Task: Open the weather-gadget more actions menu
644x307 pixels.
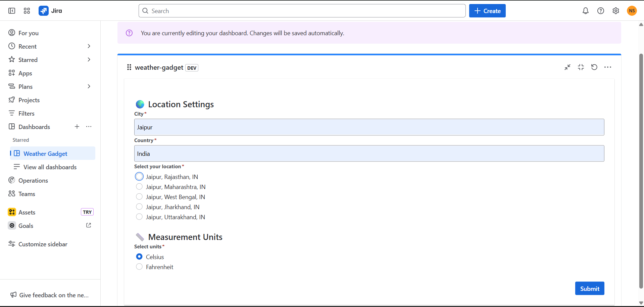Action: pos(608,67)
